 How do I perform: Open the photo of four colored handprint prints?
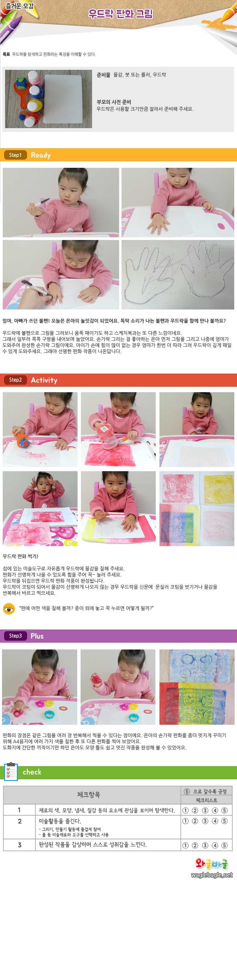click(197, 508)
